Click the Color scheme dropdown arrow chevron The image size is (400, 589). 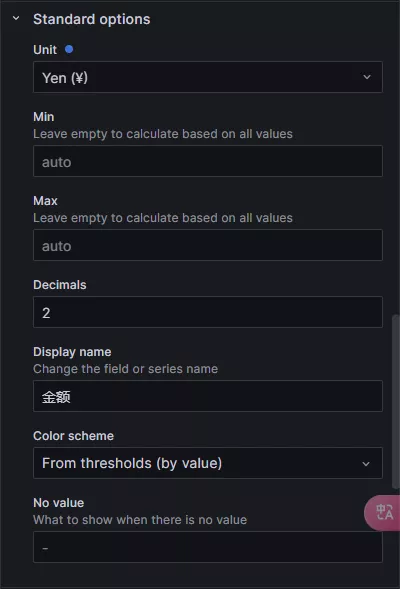click(366, 464)
